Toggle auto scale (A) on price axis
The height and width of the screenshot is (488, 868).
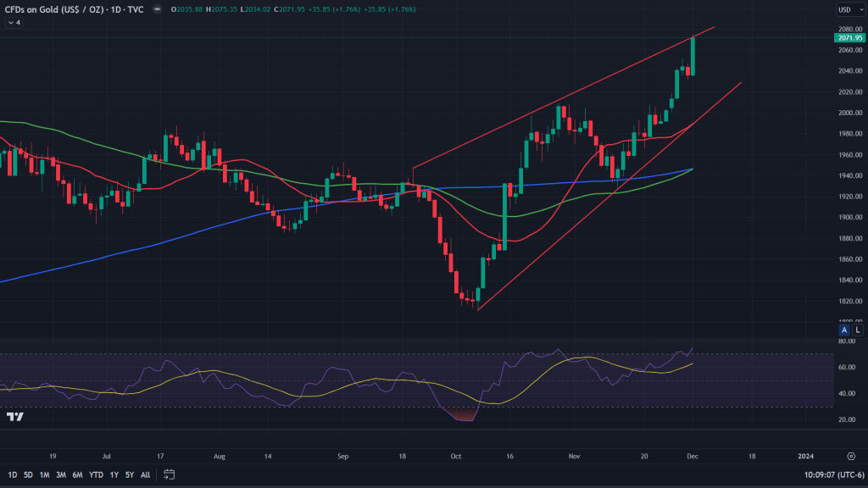(843, 330)
